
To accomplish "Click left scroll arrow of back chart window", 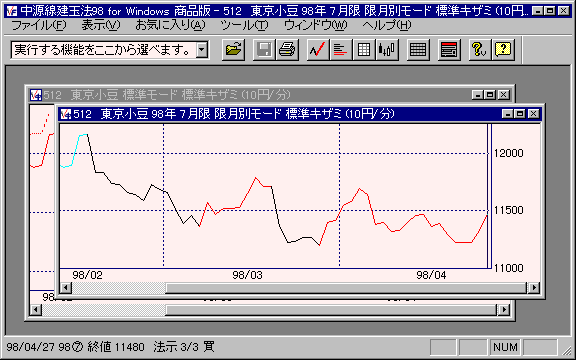I will (36, 310).
